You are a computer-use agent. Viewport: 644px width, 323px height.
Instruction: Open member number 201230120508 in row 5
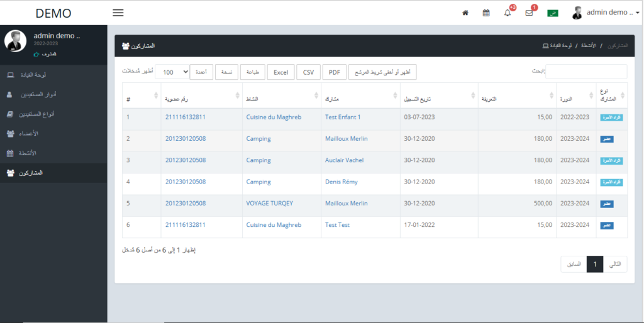pos(186,203)
